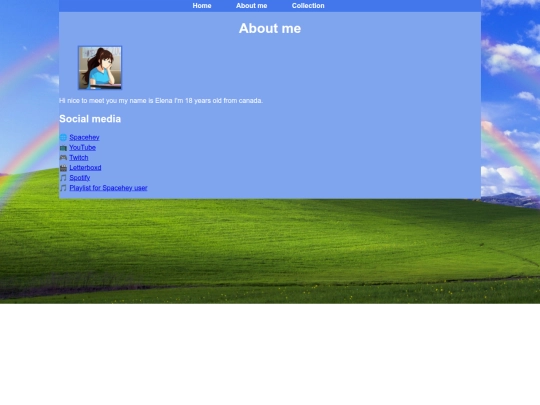Click the 'Hi nice to meet you' intro text
The width and height of the screenshot is (540, 405).
161,101
